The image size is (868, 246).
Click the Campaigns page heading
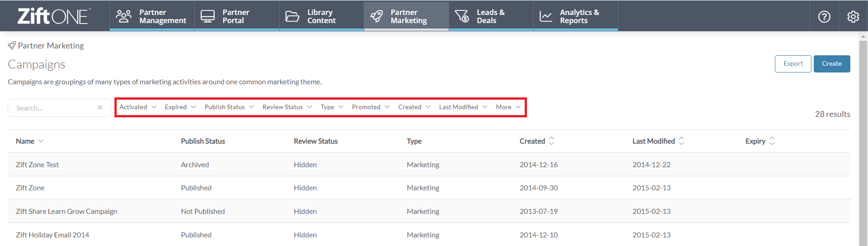coord(37,64)
